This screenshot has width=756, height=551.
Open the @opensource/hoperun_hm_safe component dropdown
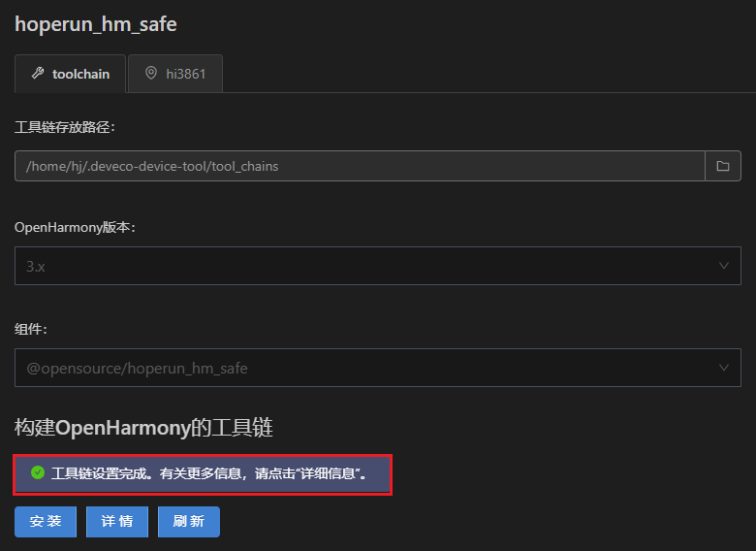(378, 368)
